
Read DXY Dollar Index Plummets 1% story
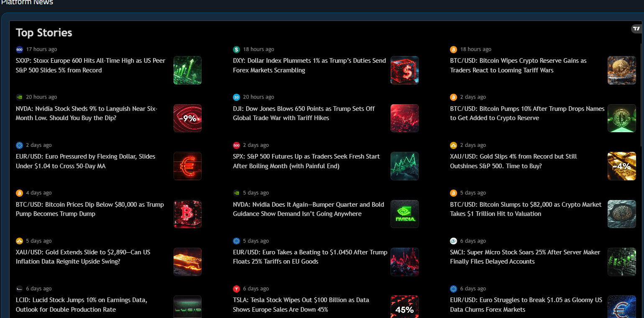tap(309, 65)
